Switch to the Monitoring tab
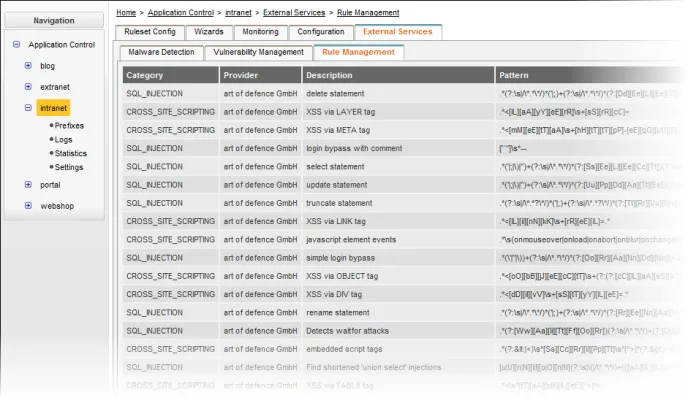This screenshot has width=688, height=400. pyautogui.click(x=261, y=32)
